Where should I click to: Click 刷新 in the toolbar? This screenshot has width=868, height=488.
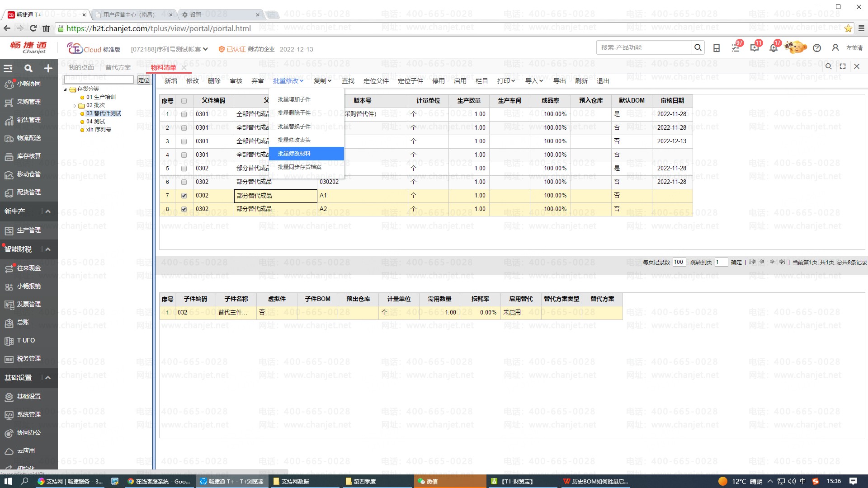pos(581,81)
